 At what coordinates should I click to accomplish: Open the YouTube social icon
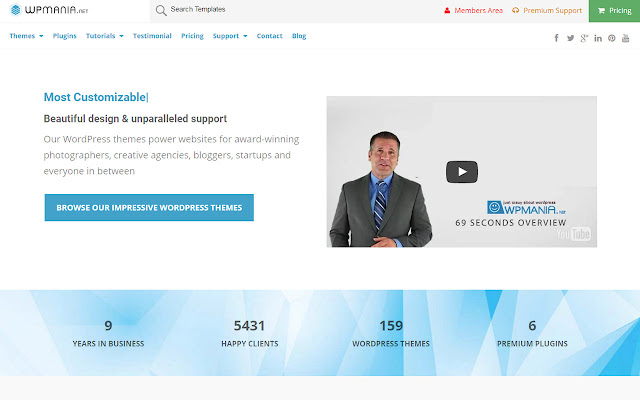click(625, 38)
